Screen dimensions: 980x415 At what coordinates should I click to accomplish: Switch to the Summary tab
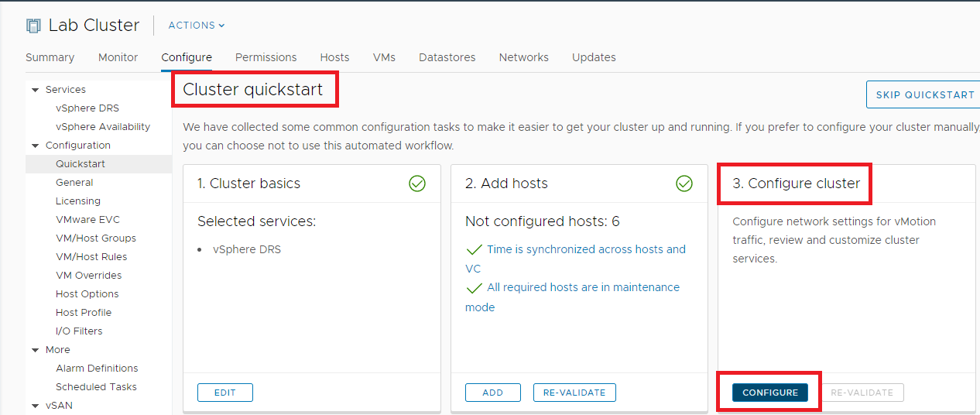click(x=50, y=57)
